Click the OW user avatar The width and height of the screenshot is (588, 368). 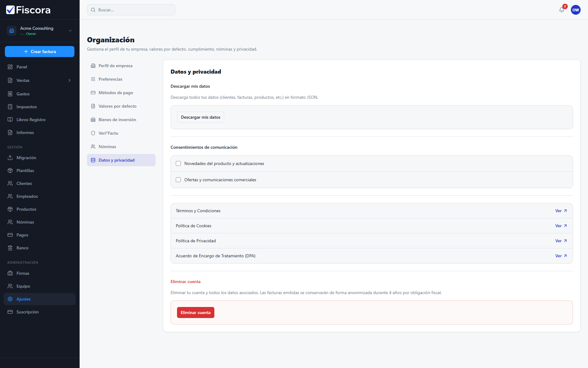(x=576, y=10)
